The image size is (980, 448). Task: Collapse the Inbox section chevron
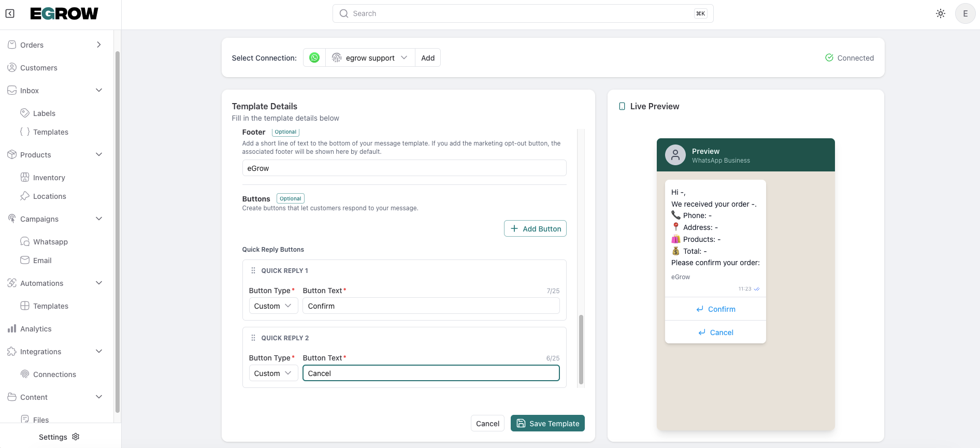99,90
